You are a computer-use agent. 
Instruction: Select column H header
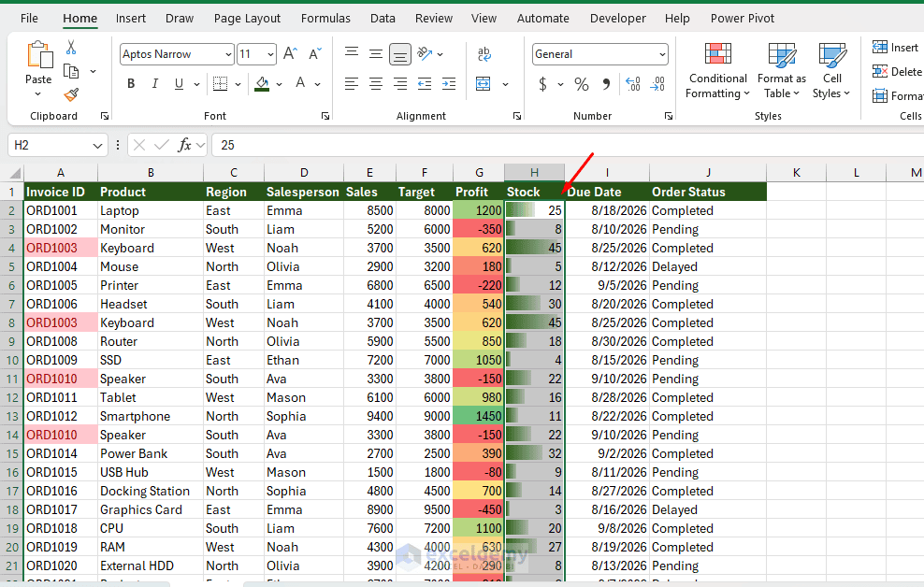(x=534, y=173)
